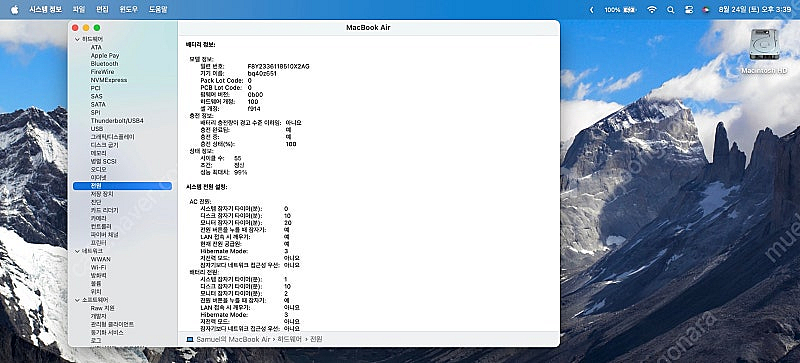Collapse the 하드웨어 section in sidebar
The height and width of the screenshot is (363, 800).
pyautogui.click(x=77, y=39)
